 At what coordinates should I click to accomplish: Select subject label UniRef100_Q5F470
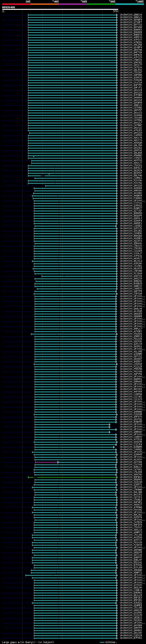coord(131,417)
